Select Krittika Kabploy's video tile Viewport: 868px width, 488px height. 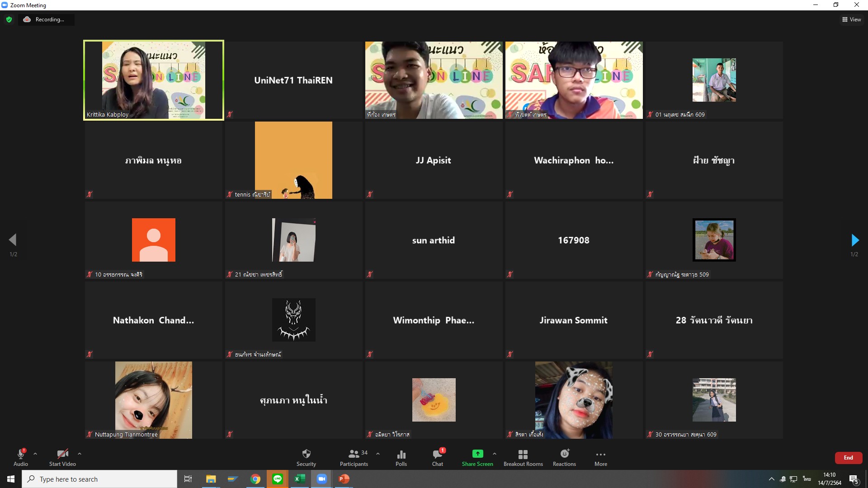pos(154,80)
